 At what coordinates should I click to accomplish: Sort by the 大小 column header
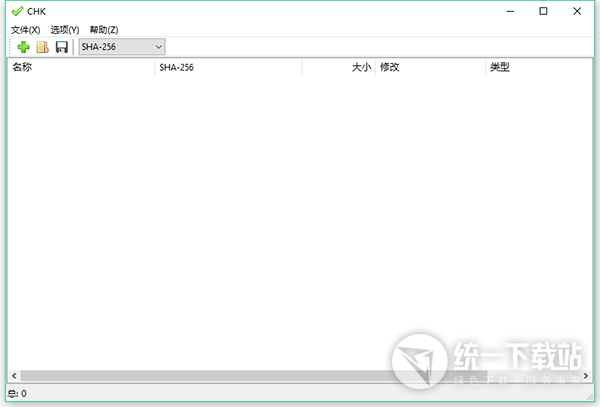(x=339, y=67)
